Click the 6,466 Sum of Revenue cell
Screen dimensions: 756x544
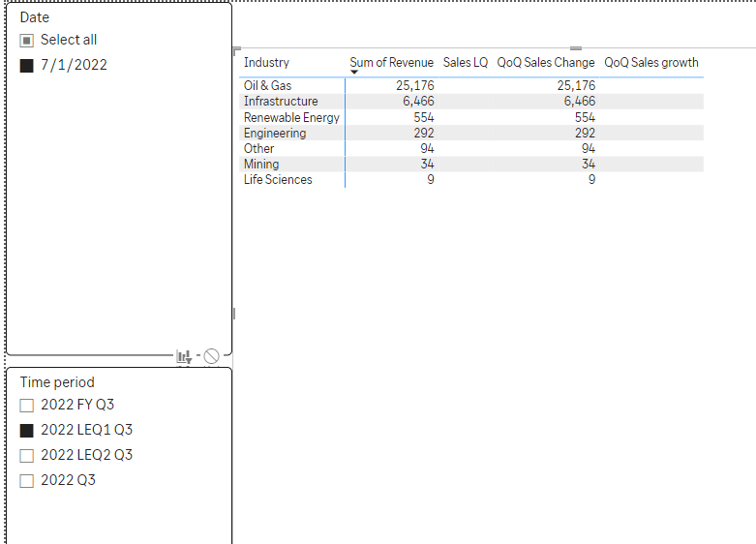coord(418,102)
